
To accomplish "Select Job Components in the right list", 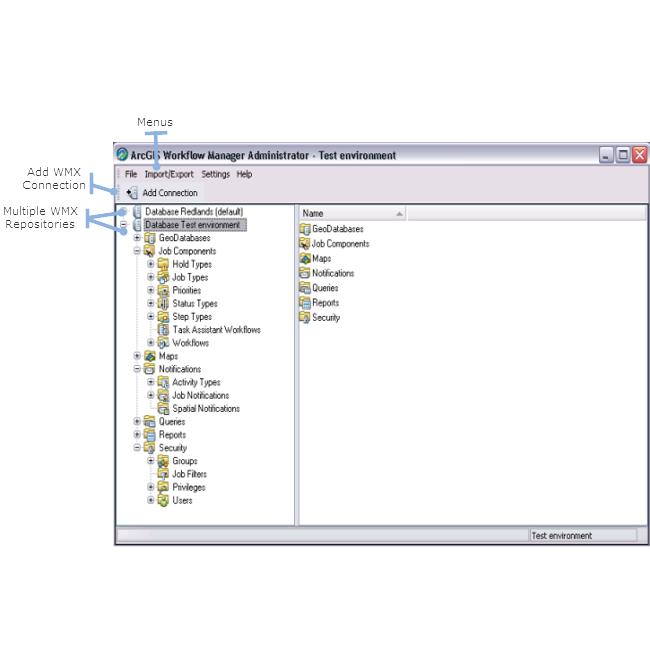I will click(x=340, y=244).
